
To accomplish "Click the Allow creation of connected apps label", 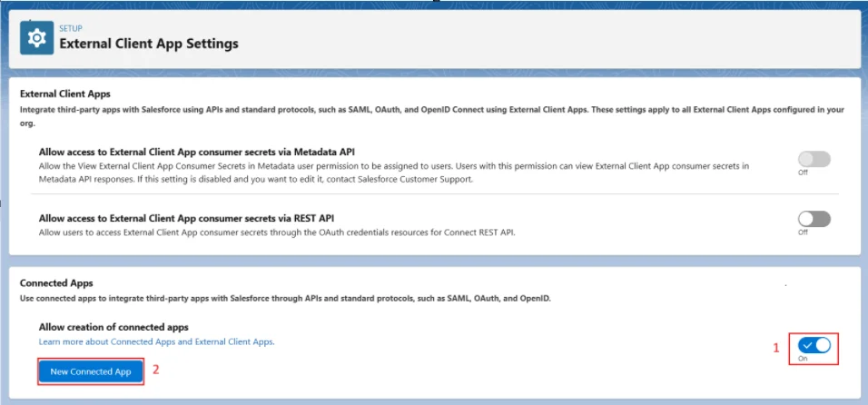I will [x=113, y=327].
